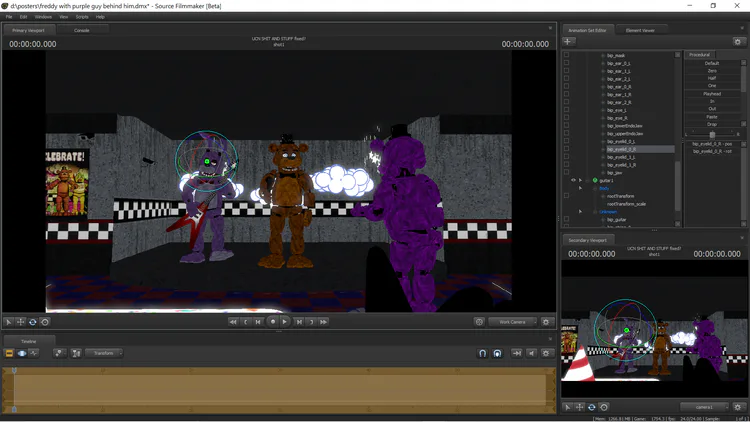Open the timeline selection tools dropdown
Viewport: 750px width, 422px height.
pyautogui.click(x=59, y=353)
